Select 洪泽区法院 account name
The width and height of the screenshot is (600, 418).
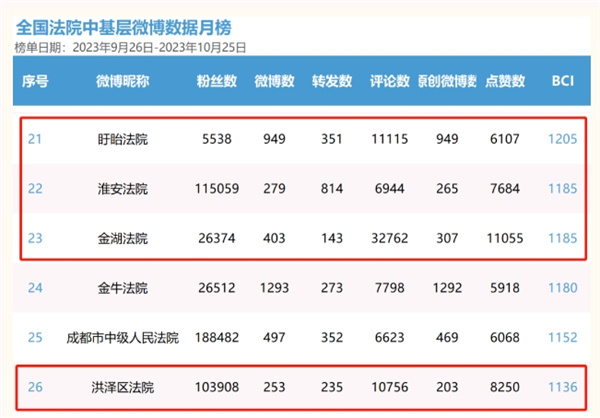click(x=122, y=387)
